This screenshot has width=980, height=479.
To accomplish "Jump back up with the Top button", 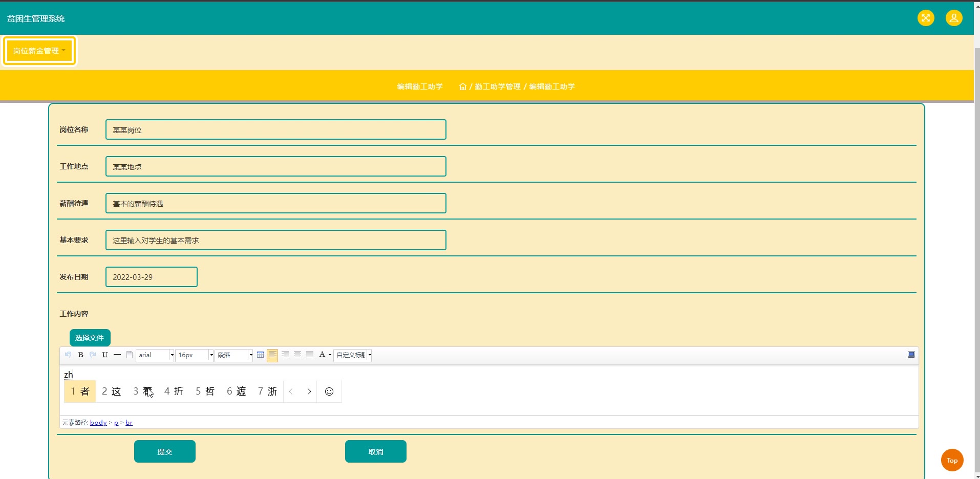I will [x=952, y=461].
